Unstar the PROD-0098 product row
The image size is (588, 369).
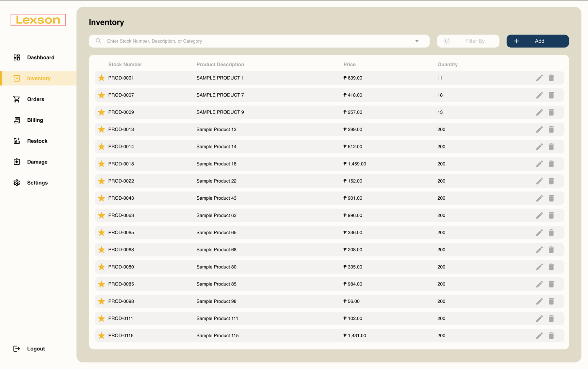click(101, 301)
